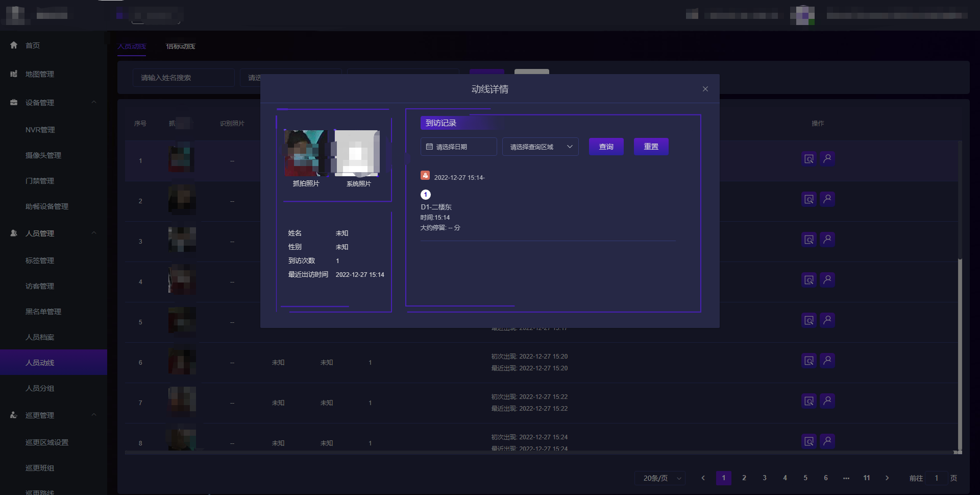Click the 系统照片 thumbnail in the dialog
980x495 pixels.
tap(357, 153)
